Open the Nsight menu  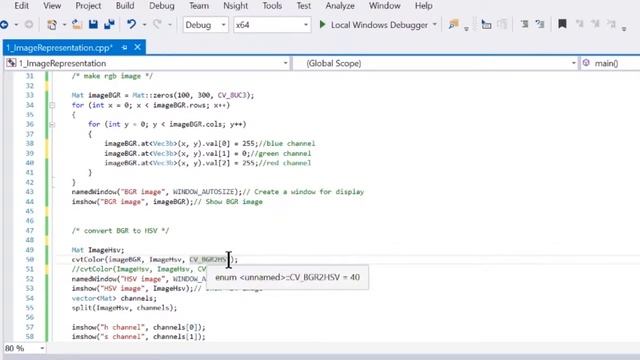(236, 6)
